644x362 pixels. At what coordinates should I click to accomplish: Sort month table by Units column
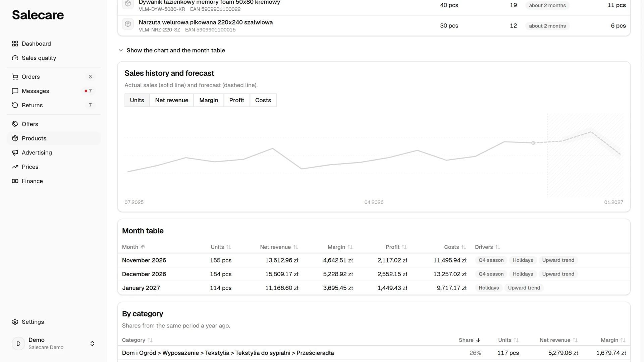(221, 247)
